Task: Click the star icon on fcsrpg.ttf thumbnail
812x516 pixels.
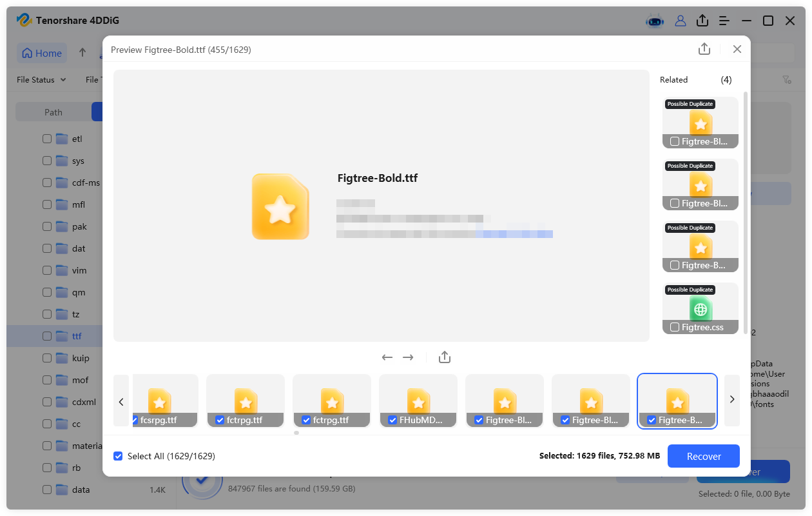Action: point(159,401)
